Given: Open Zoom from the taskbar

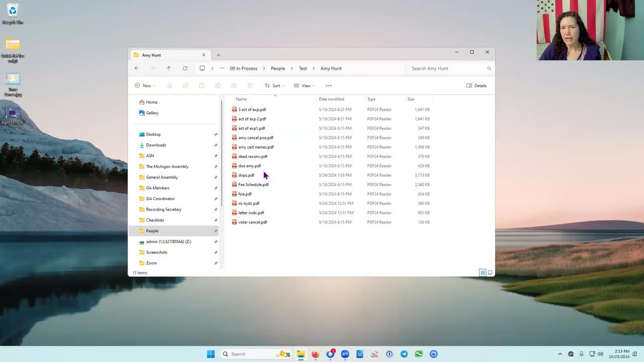Looking at the screenshot, I should (x=345, y=354).
